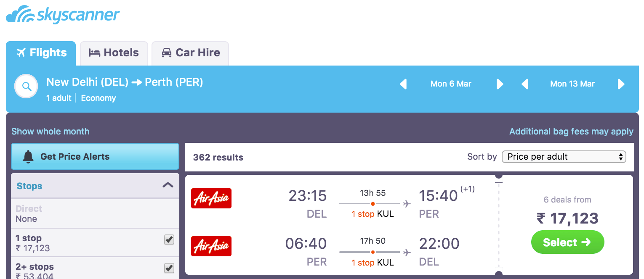
Task: Go to previous return date arrow
Action: [x=525, y=84]
